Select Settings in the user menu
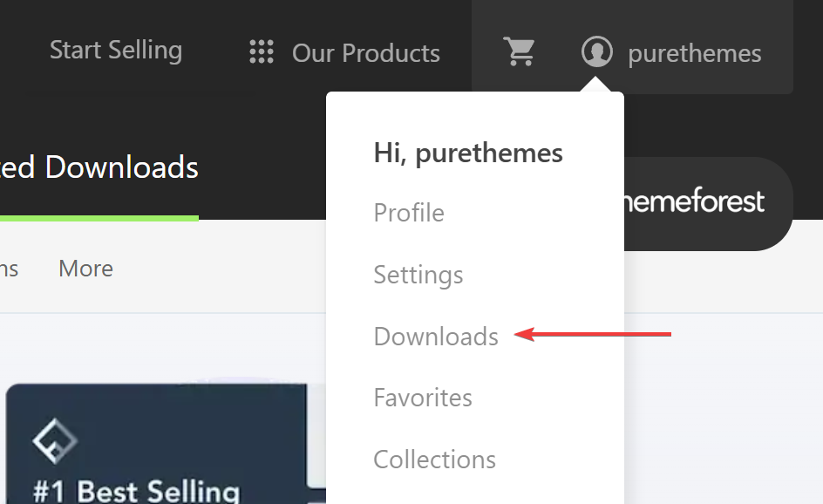Viewport: 823px width, 504px height. [x=418, y=275]
